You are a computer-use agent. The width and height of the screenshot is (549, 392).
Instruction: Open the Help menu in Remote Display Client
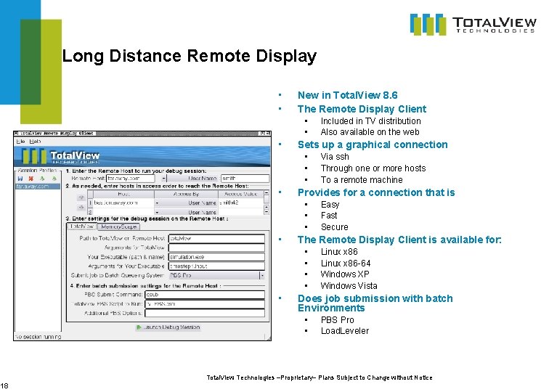pos(35,142)
